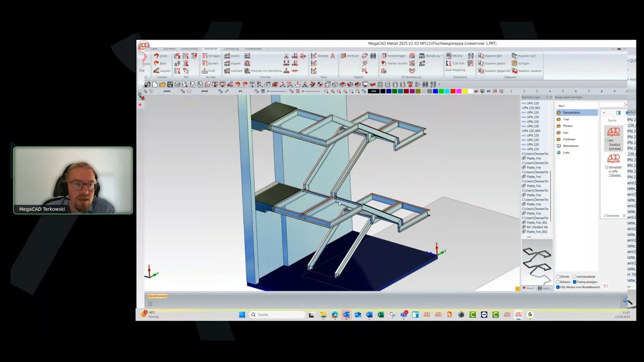644x362 pixels.
Task: Pick the green color swatch
Action: pyautogui.click(x=441, y=92)
